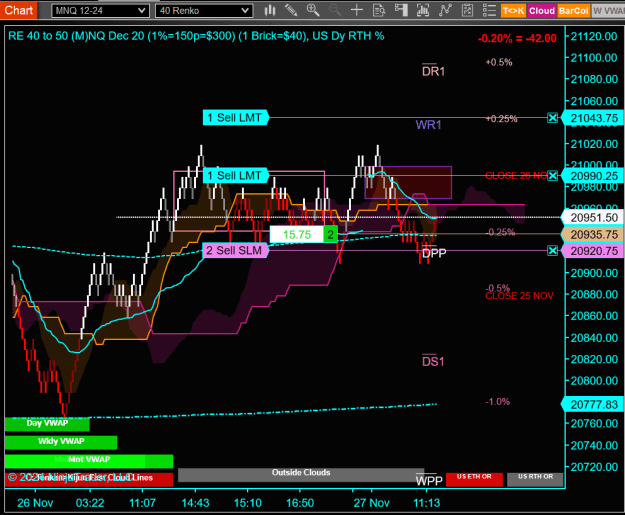Screen dimensions: 625x515
Task: Click the CLOSE 25 NOV label
Action: pos(519,296)
